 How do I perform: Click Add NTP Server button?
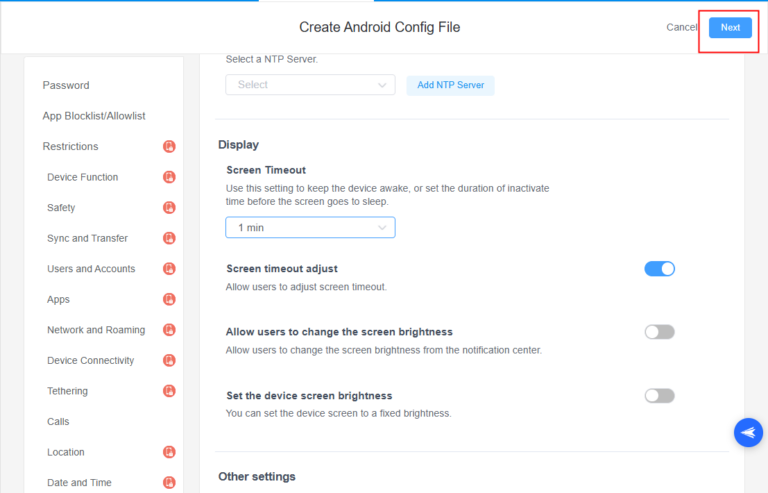451,85
